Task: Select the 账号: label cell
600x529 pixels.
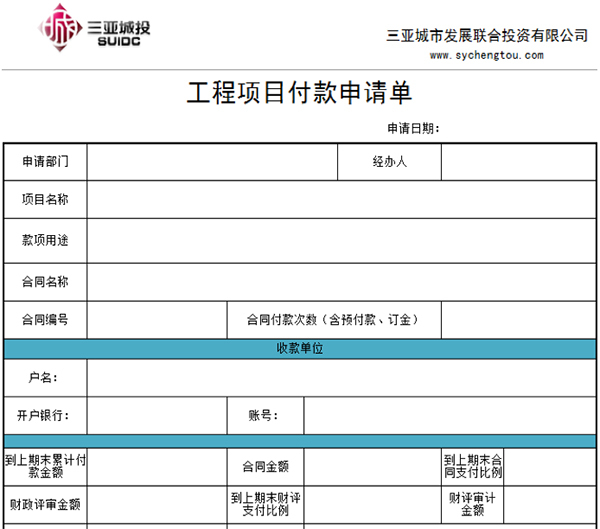Action: coord(265,416)
